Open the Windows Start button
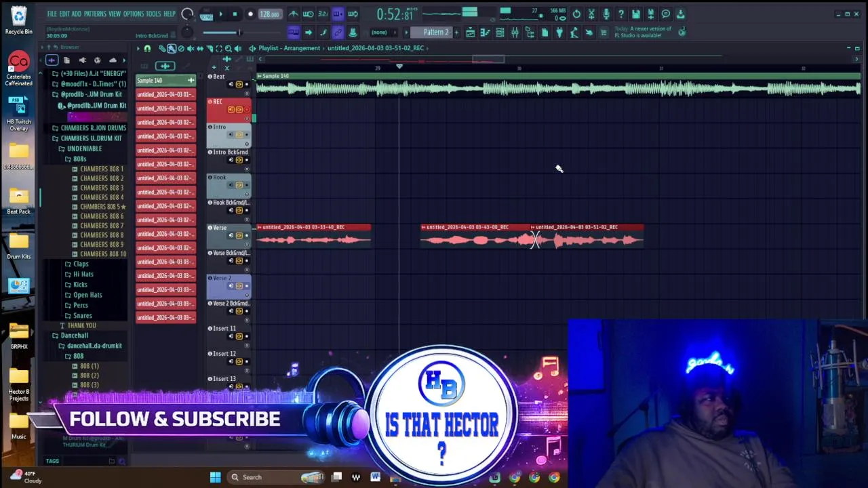The width and height of the screenshot is (868, 488). point(215,477)
